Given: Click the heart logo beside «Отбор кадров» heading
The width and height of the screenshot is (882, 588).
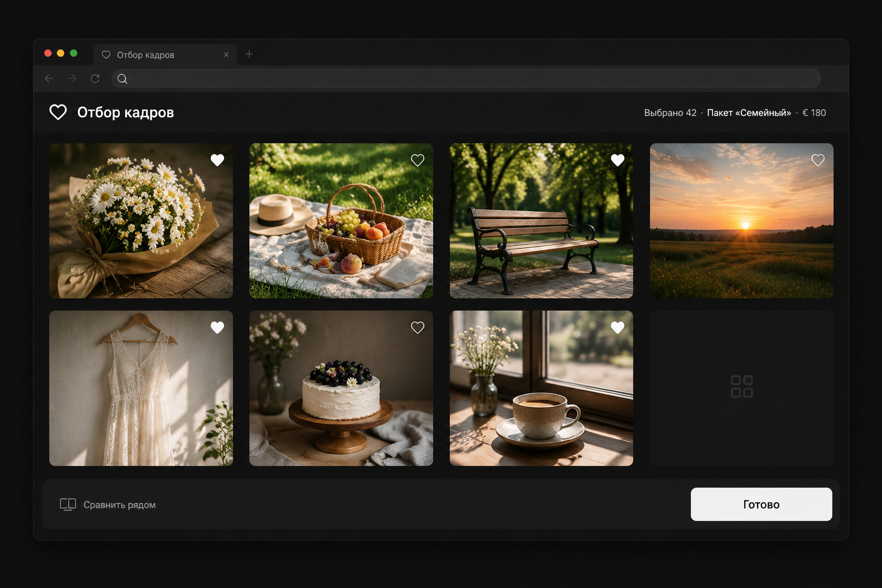Looking at the screenshot, I should (x=58, y=112).
